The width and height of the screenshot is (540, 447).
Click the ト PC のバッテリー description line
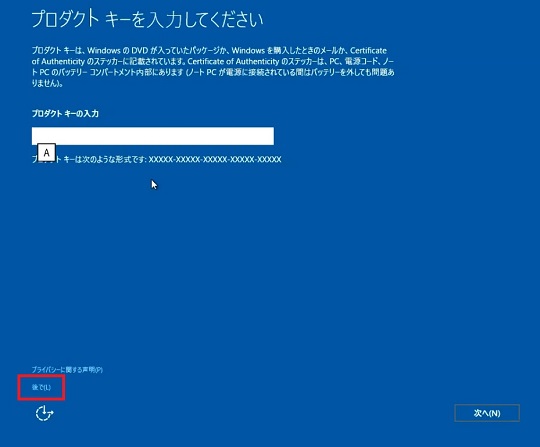213,73
